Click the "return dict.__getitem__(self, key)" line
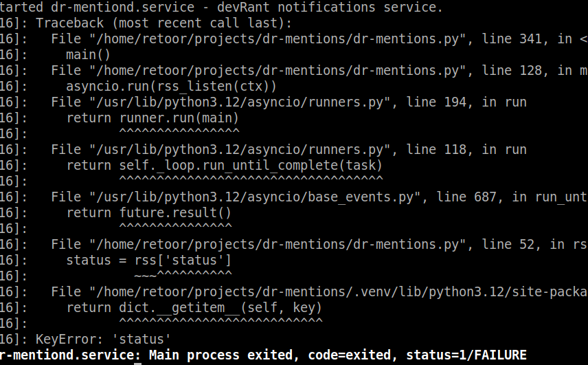The height and width of the screenshot is (365, 588). click(x=194, y=308)
